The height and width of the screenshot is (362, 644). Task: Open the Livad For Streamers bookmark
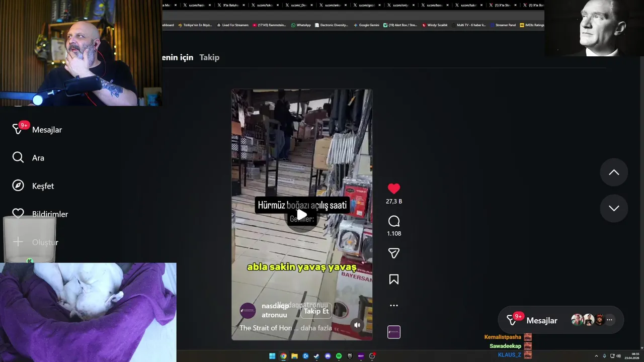pos(232,25)
